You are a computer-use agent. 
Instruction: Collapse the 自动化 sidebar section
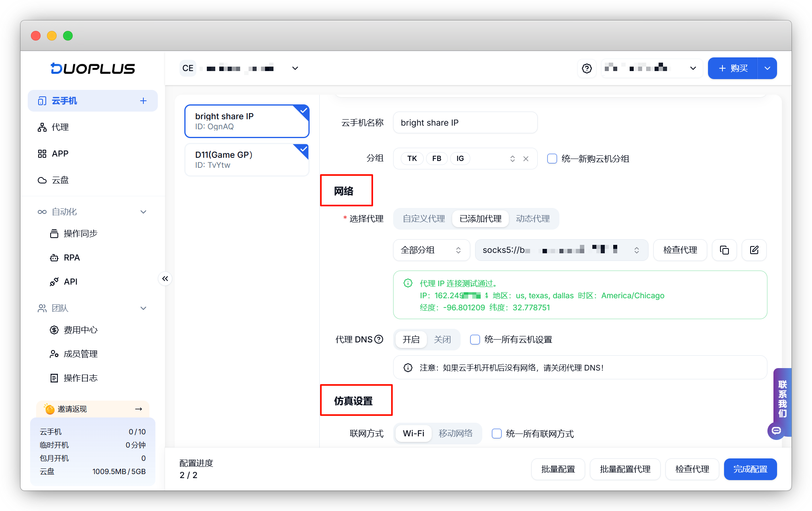point(143,212)
